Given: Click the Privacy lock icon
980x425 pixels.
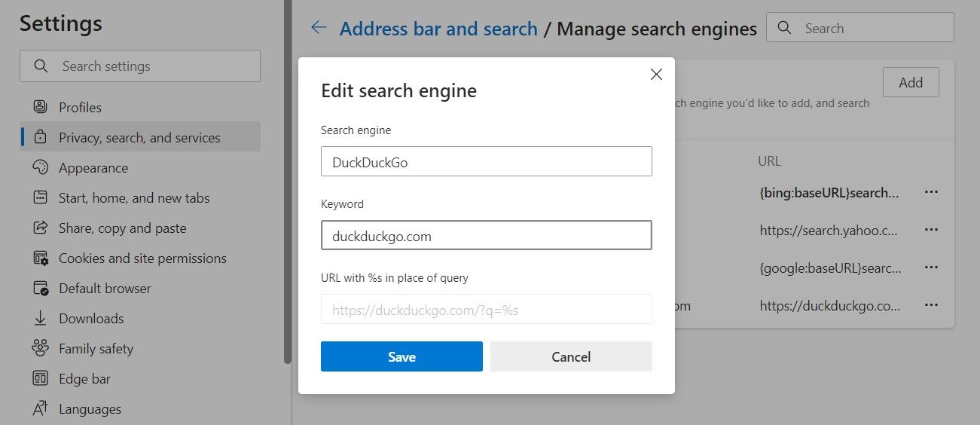Looking at the screenshot, I should (x=41, y=137).
